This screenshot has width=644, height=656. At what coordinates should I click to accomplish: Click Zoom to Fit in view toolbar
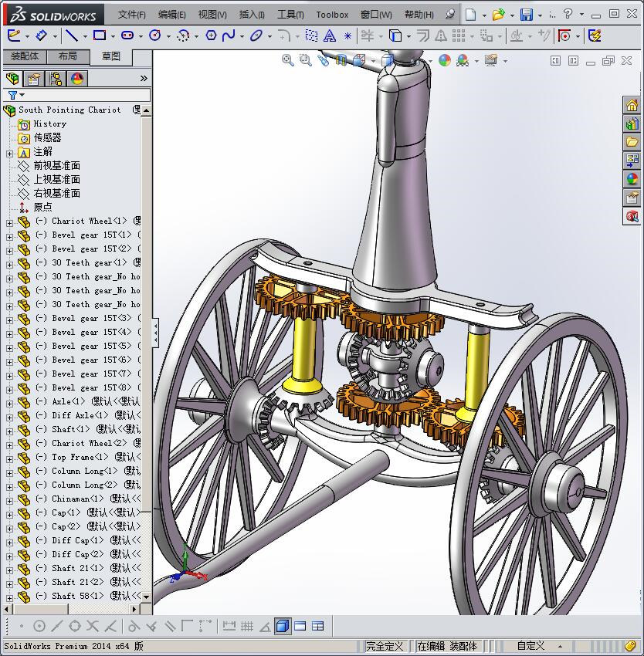(x=288, y=60)
